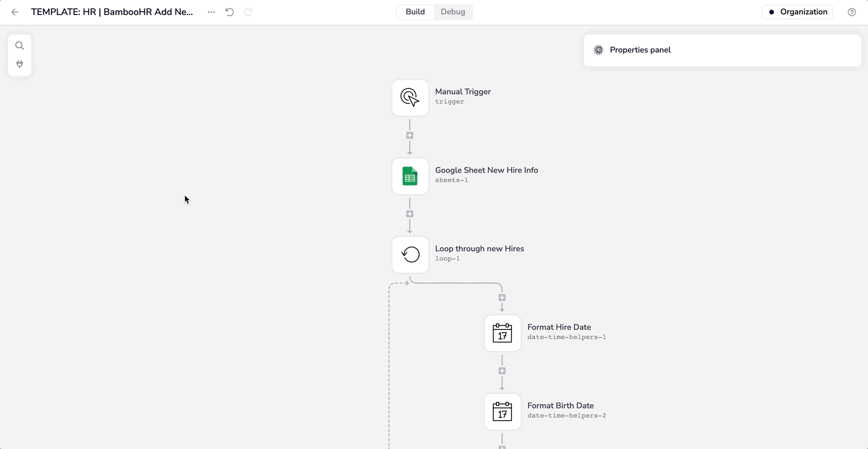Click the connections plug icon
The width and height of the screenshot is (868, 449).
[x=19, y=63]
